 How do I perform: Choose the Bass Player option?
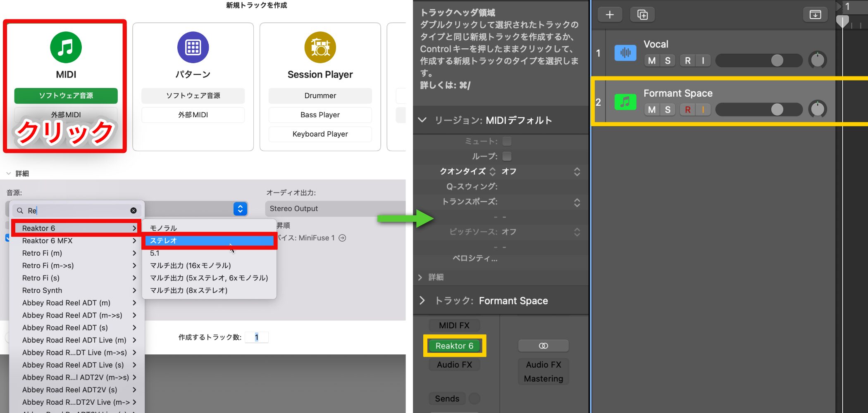coord(320,115)
